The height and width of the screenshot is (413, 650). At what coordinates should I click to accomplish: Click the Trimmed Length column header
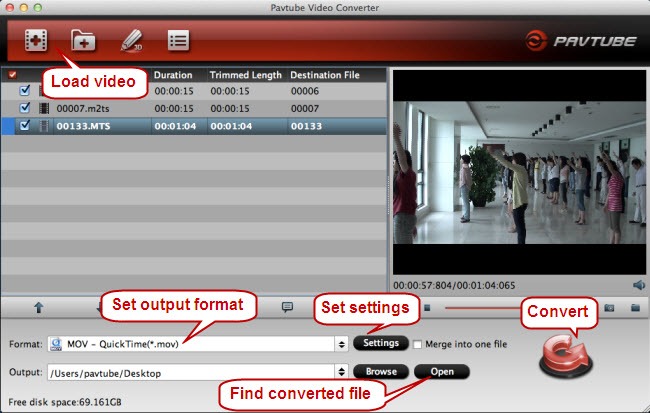[x=245, y=75]
